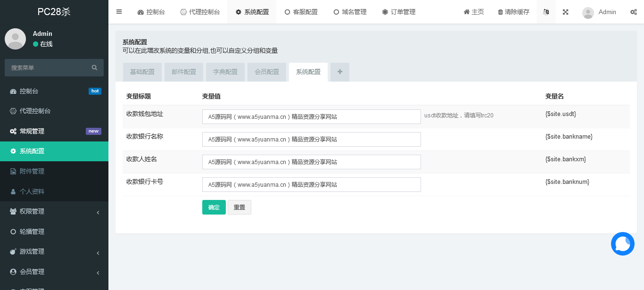
Task: Click the PC28杀 logo title
Action: coord(54,12)
